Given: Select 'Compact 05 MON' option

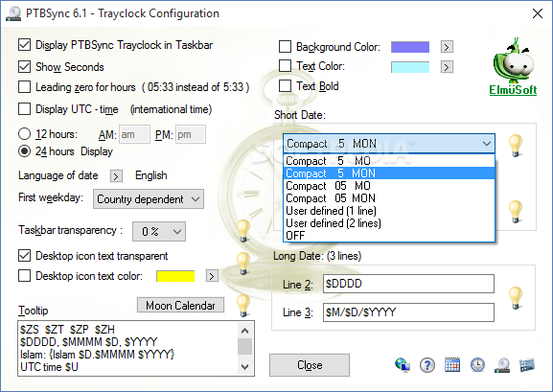Looking at the screenshot, I should pyautogui.click(x=389, y=198).
